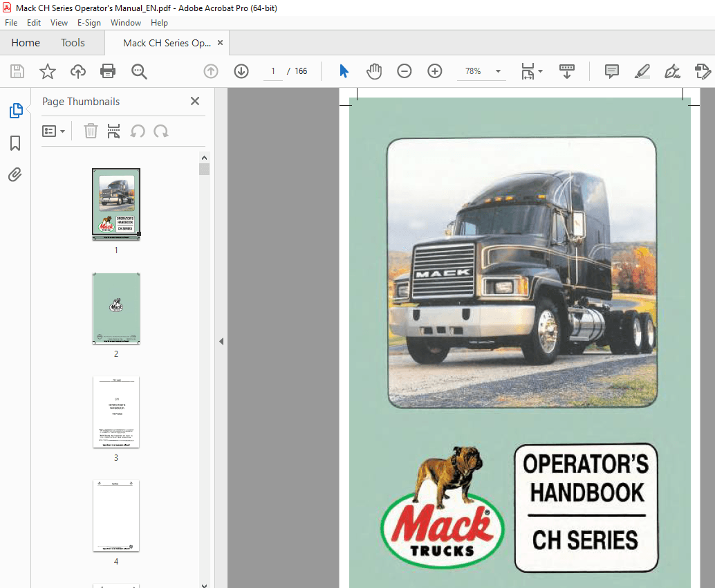This screenshot has width=715, height=588.
Task: Click the Add Sticky Note comment icon
Action: [x=611, y=71]
